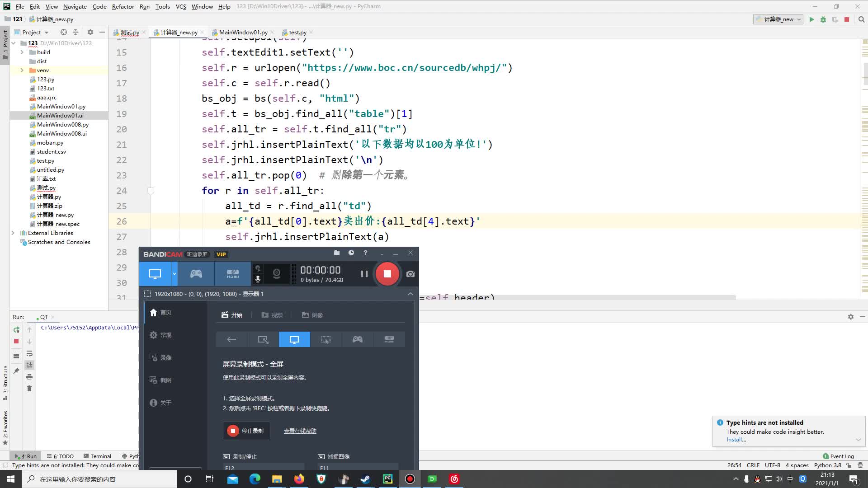
Task: Pause the Bandicam recording
Action: (364, 274)
